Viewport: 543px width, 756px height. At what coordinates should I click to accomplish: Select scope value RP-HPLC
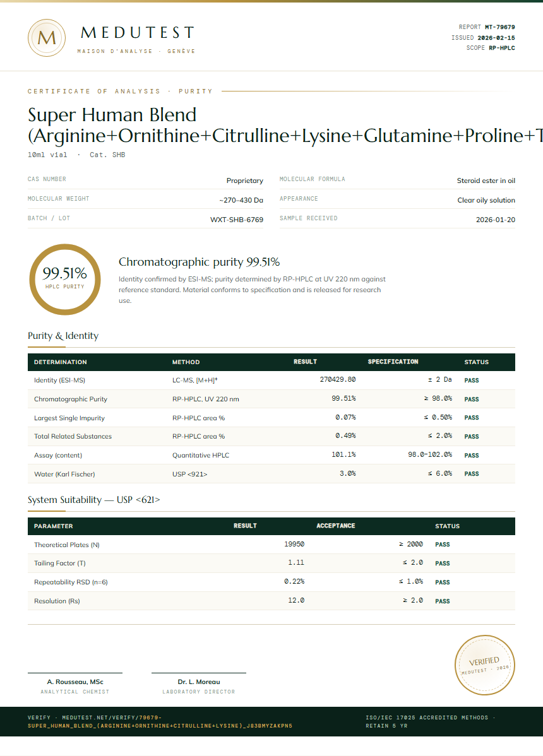pyautogui.click(x=501, y=48)
